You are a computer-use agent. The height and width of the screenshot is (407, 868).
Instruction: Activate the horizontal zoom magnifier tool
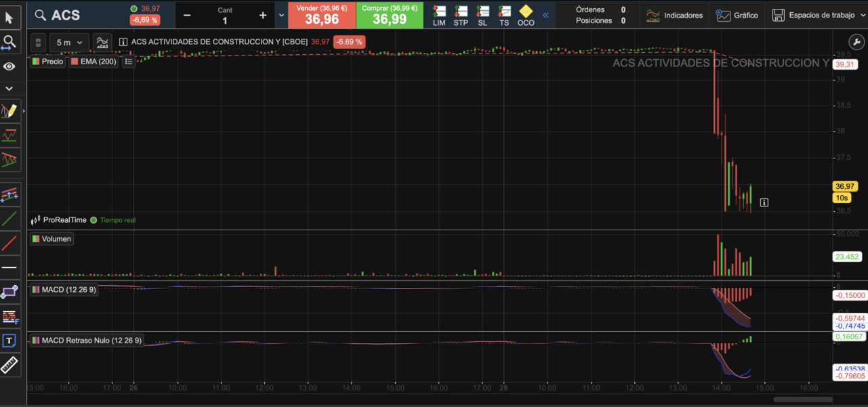9,43
